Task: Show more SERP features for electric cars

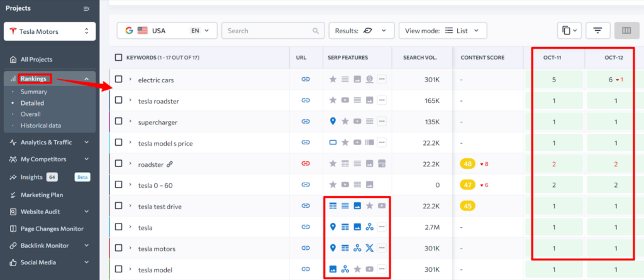Action: [x=382, y=79]
